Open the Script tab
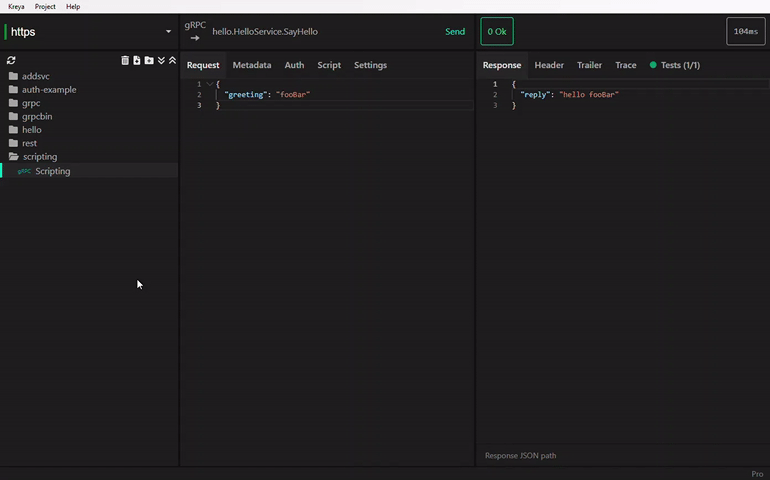The width and height of the screenshot is (770, 480). point(329,65)
